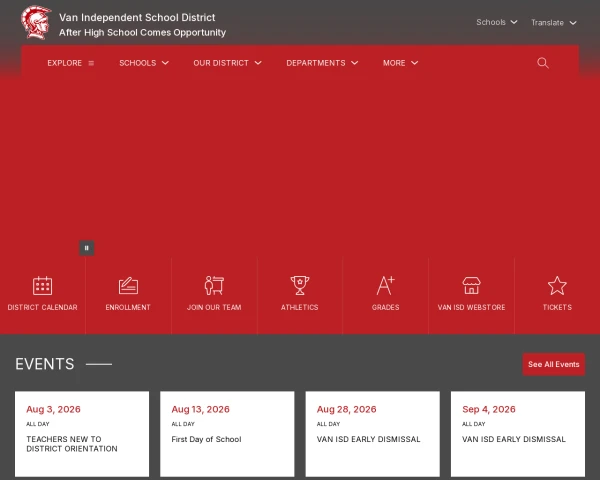Expand the Our District chevron

pyautogui.click(x=258, y=63)
